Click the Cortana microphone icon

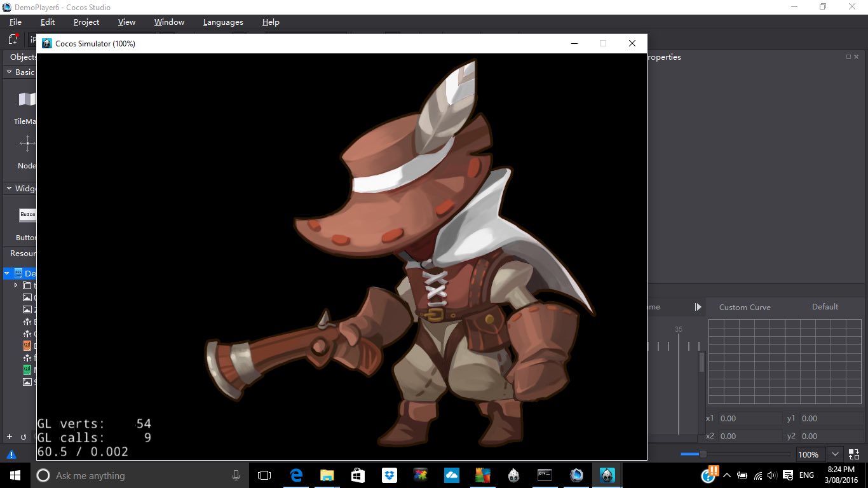(x=236, y=475)
